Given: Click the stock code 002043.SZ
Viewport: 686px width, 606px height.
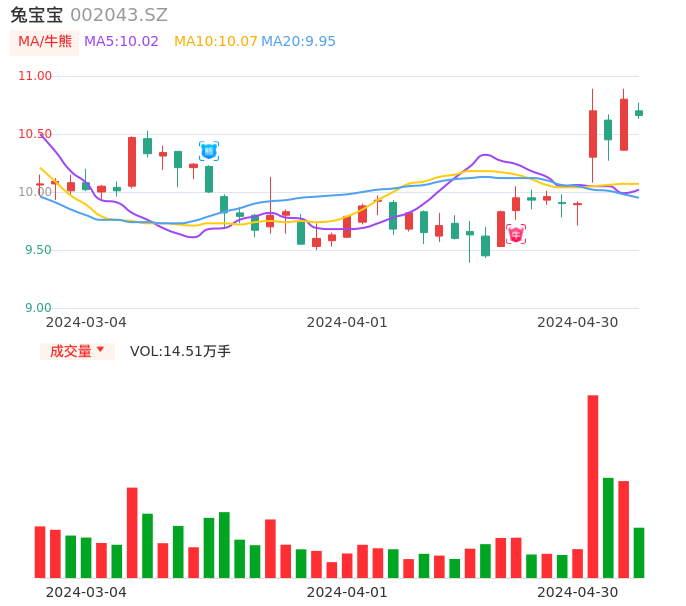Looking at the screenshot, I should [x=119, y=15].
